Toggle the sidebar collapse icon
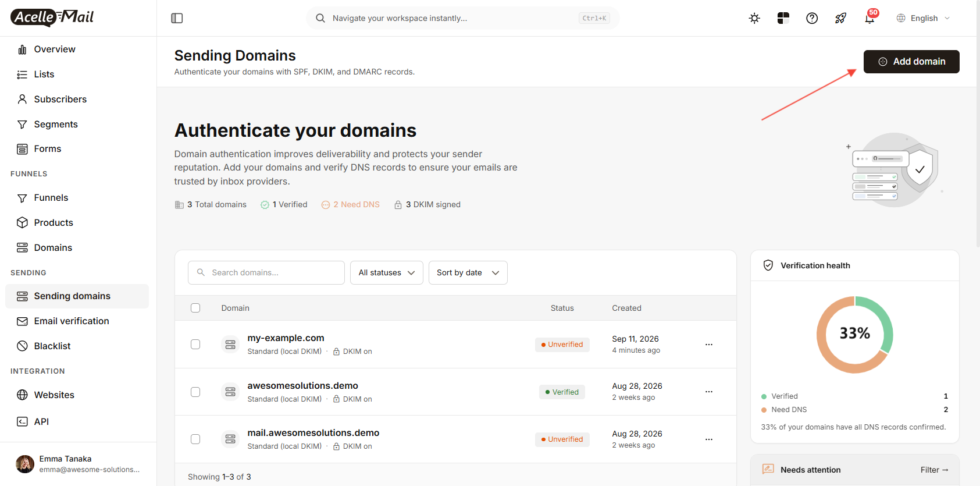 pyautogui.click(x=177, y=18)
